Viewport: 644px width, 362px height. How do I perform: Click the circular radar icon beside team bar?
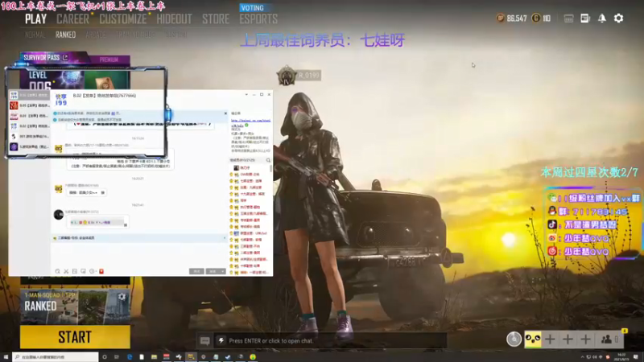[x=514, y=339]
